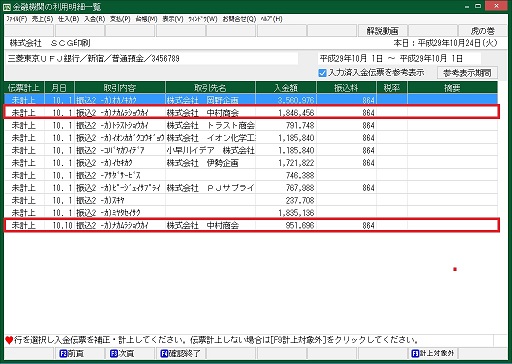Minimize the 金融機関の利用明細一覧 window

[x=467, y=6]
